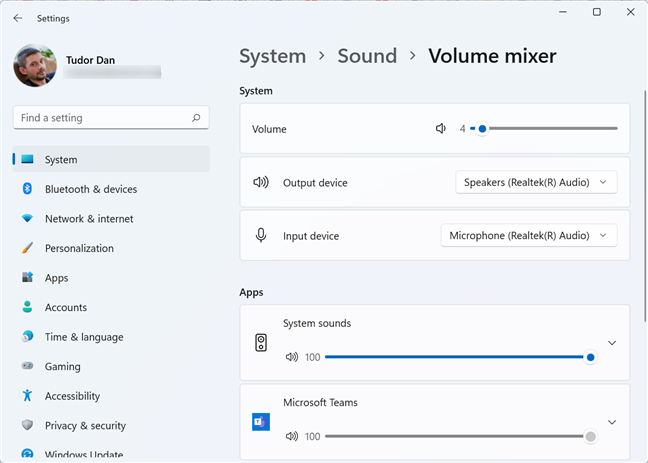The width and height of the screenshot is (648, 463).
Task: Click the System sounds volume slider
Action: (460, 357)
